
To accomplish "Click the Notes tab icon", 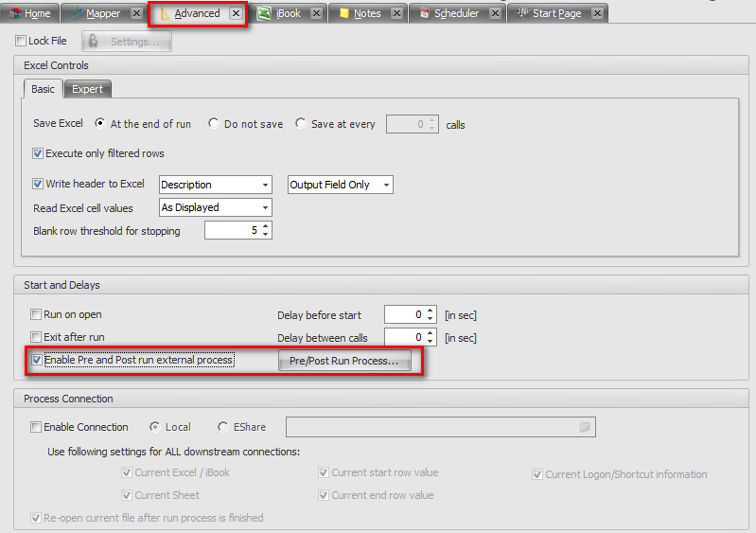I will pos(344,13).
